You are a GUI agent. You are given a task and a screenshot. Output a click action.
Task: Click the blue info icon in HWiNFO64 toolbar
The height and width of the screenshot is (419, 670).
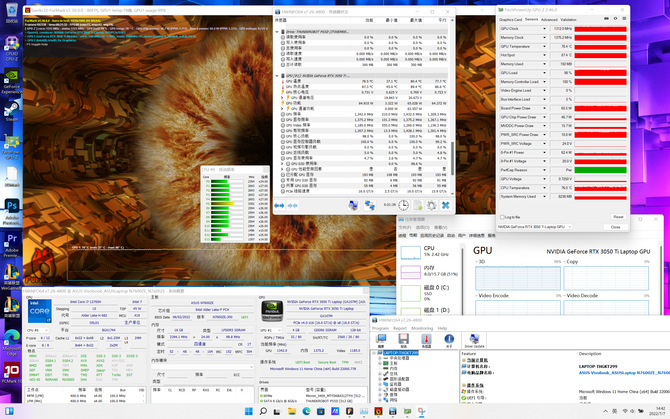point(450,341)
